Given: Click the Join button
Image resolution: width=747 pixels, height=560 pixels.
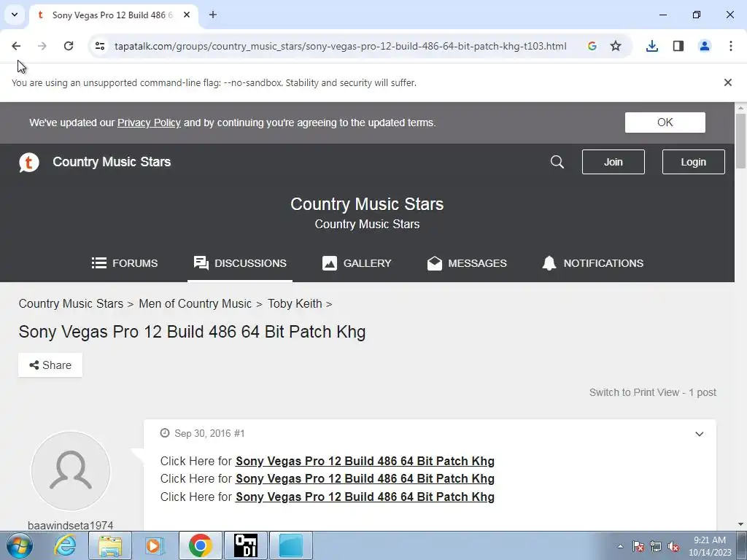Looking at the screenshot, I should coord(613,162).
